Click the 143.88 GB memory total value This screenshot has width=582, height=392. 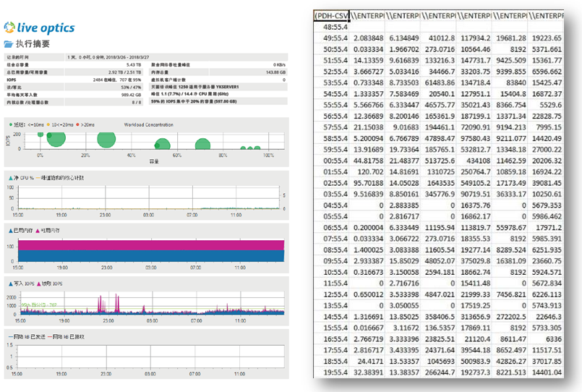click(x=275, y=72)
